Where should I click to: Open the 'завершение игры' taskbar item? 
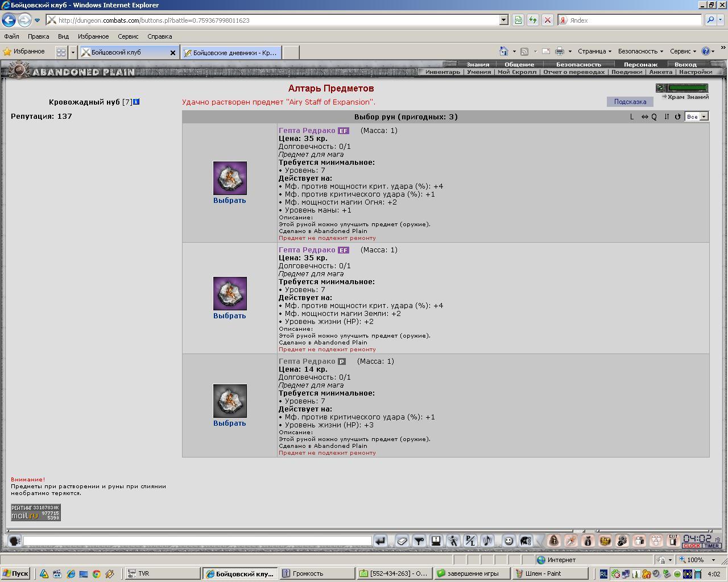471,573
